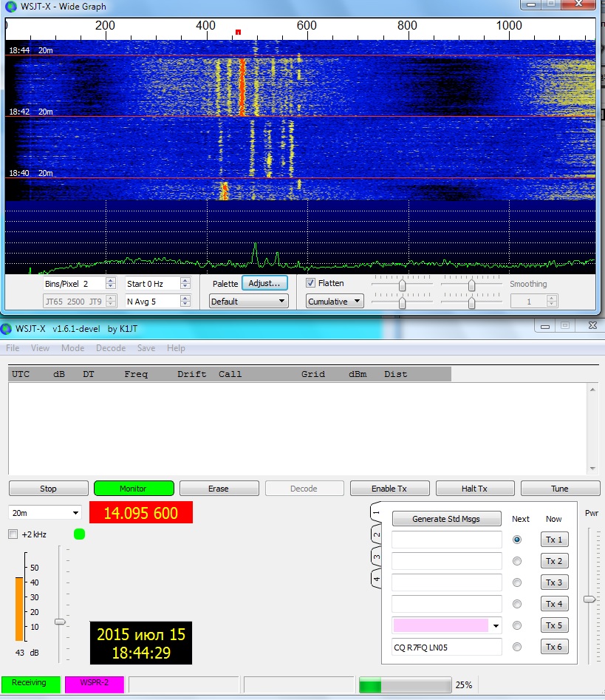Open the 20m band dropdown
605x700 pixels.
tap(45, 512)
